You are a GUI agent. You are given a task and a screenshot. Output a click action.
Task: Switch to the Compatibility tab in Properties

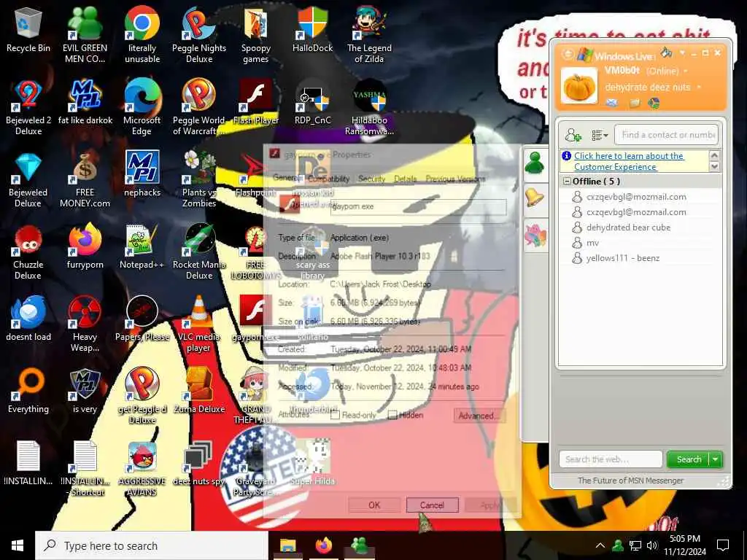(x=329, y=179)
